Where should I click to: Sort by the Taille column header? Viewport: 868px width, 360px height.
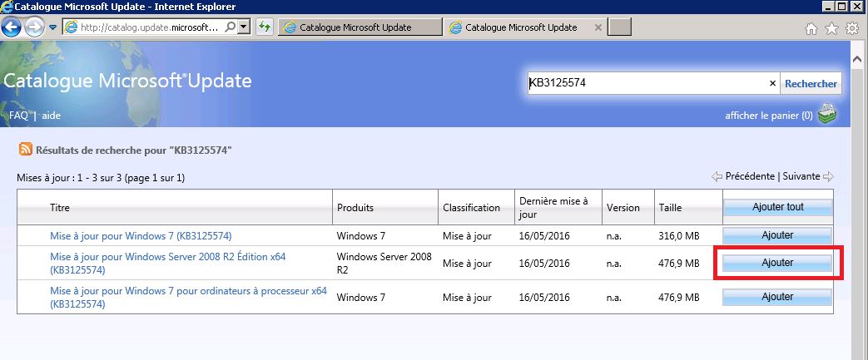tap(671, 208)
